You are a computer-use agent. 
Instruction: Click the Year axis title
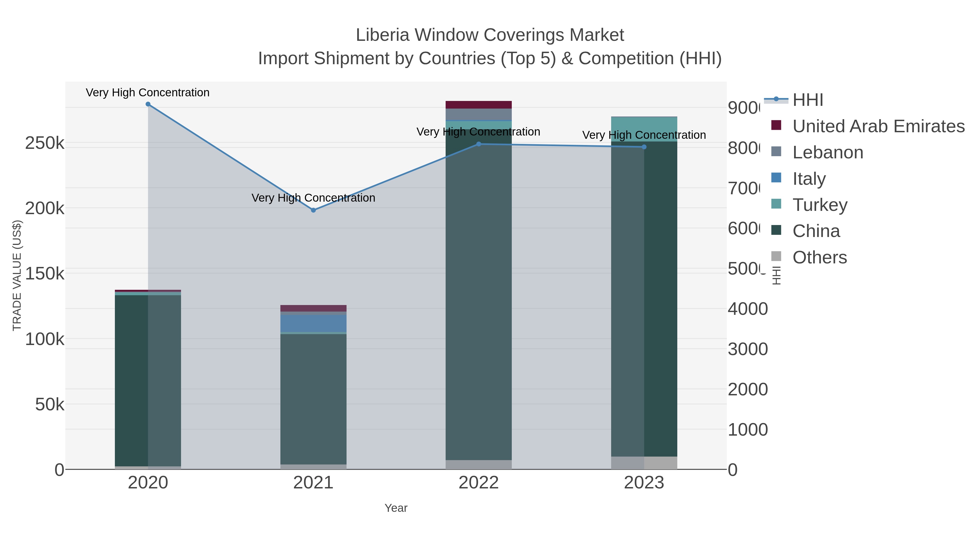[396, 508]
